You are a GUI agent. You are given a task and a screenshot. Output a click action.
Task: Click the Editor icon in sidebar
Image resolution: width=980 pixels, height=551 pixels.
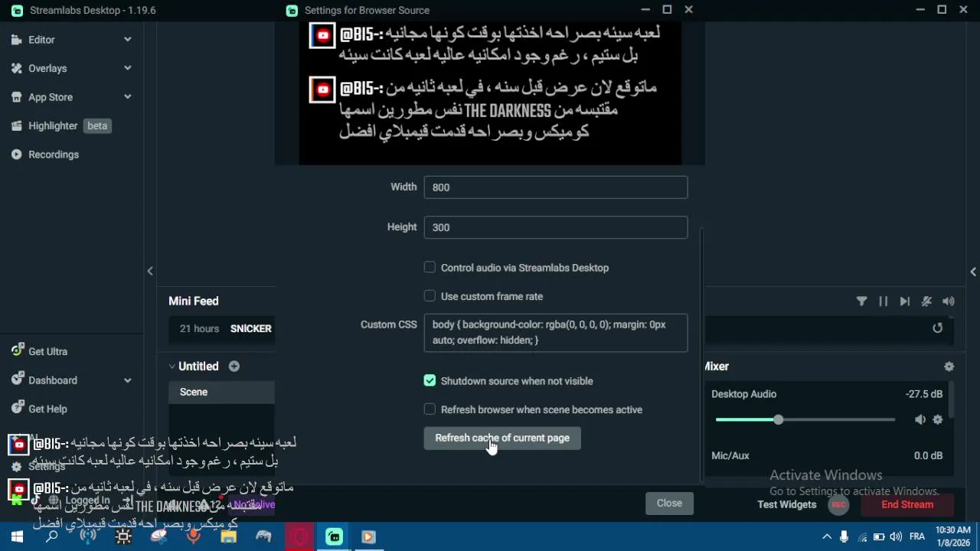point(16,40)
